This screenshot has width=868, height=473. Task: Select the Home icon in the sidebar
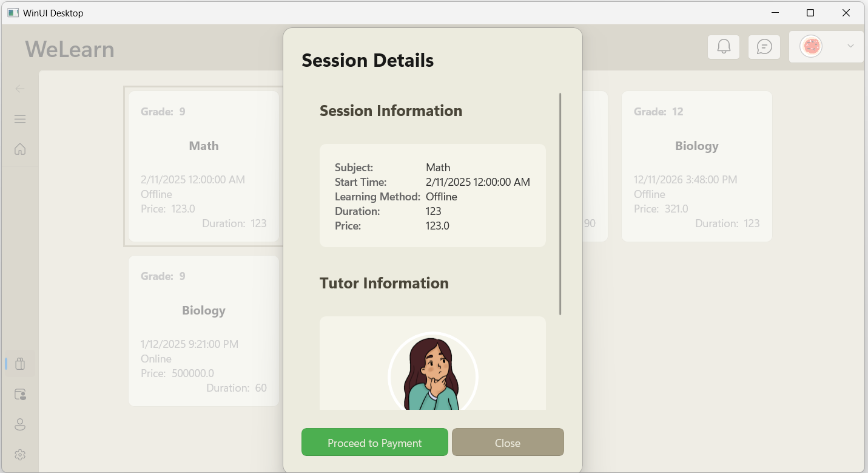(19, 149)
